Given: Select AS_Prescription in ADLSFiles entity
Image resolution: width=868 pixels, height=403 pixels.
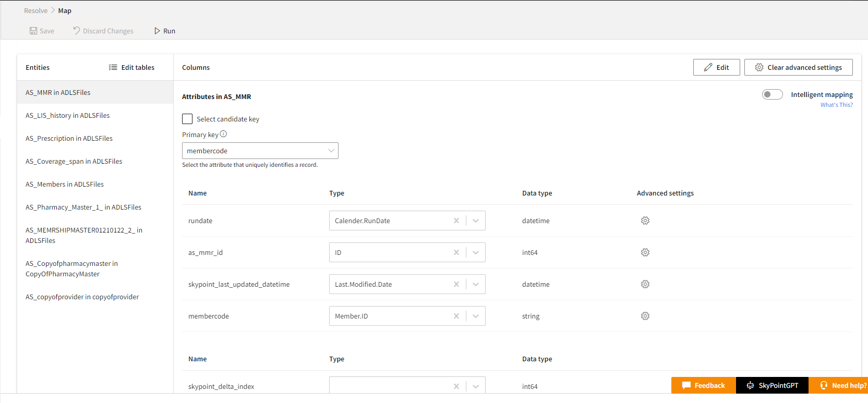Looking at the screenshot, I should click(x=69, y=138).
